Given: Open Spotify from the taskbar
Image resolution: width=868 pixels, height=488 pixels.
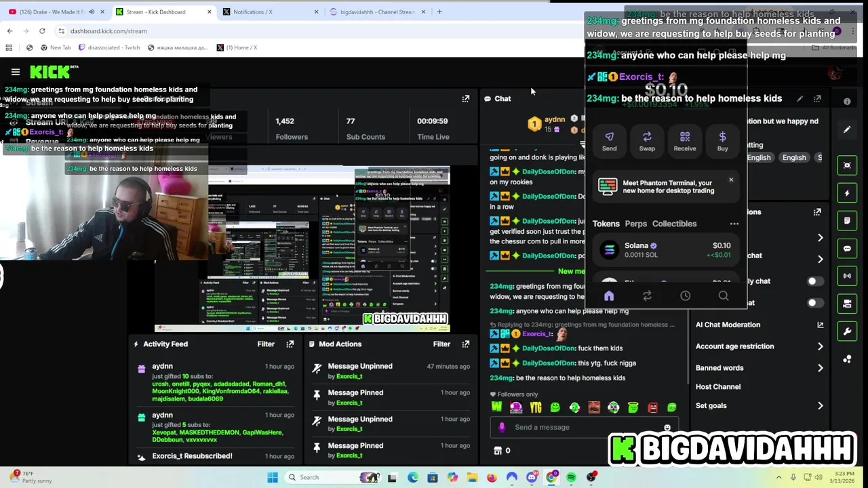Looking at the screenshot, I should 572,478.
